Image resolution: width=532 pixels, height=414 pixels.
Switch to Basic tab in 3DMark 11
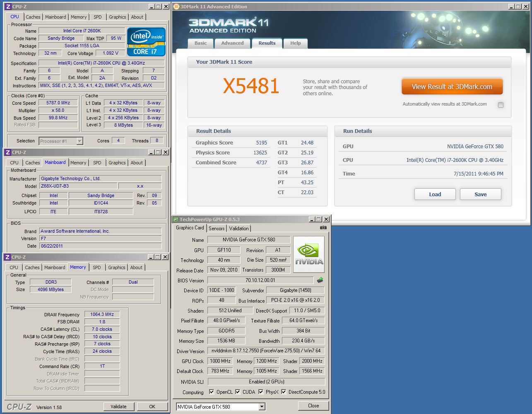(x=201, y=43)
